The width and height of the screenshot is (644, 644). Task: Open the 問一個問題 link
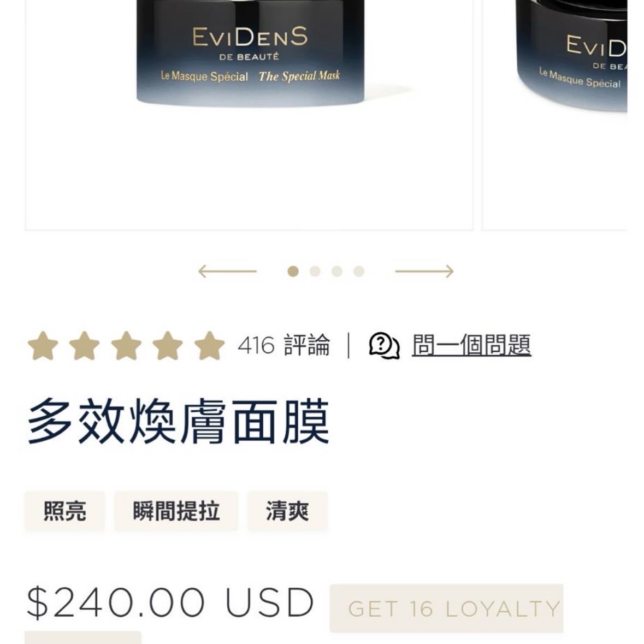tap(471, 345)
